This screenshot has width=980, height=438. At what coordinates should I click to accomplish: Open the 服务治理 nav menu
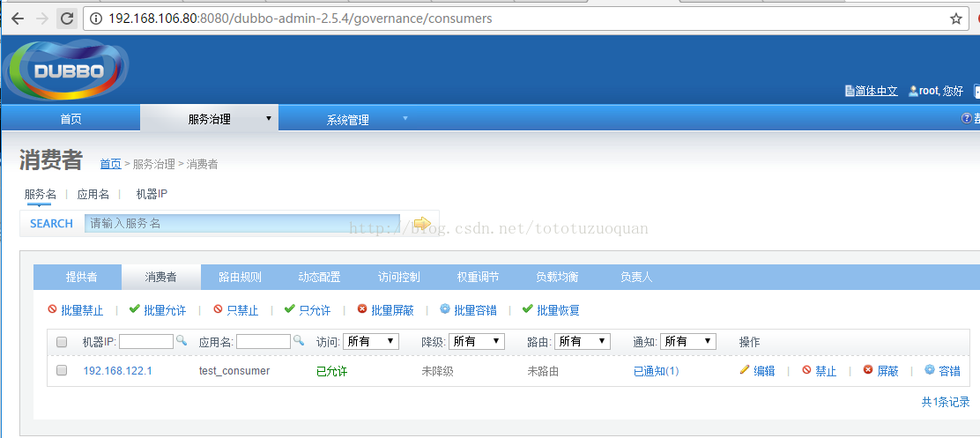210,119
